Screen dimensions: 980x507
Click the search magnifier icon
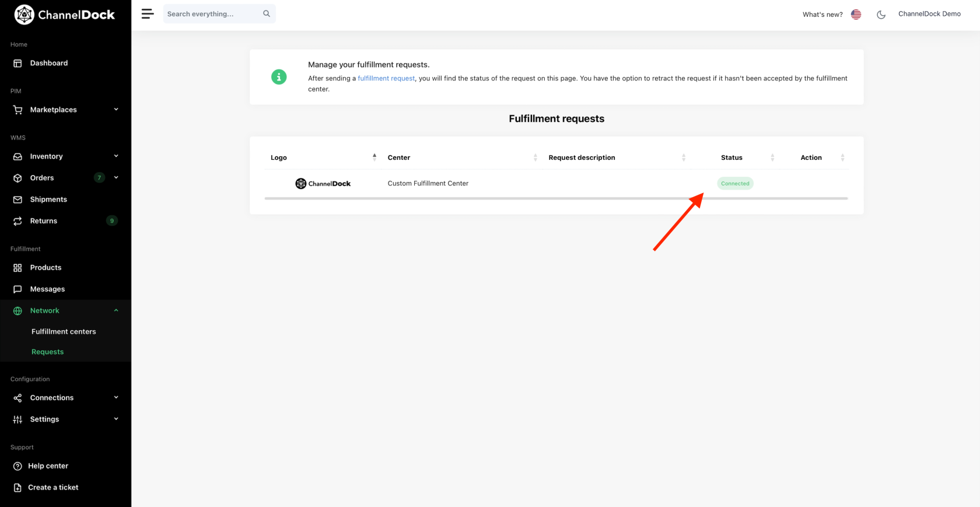[x=267, y=13]
